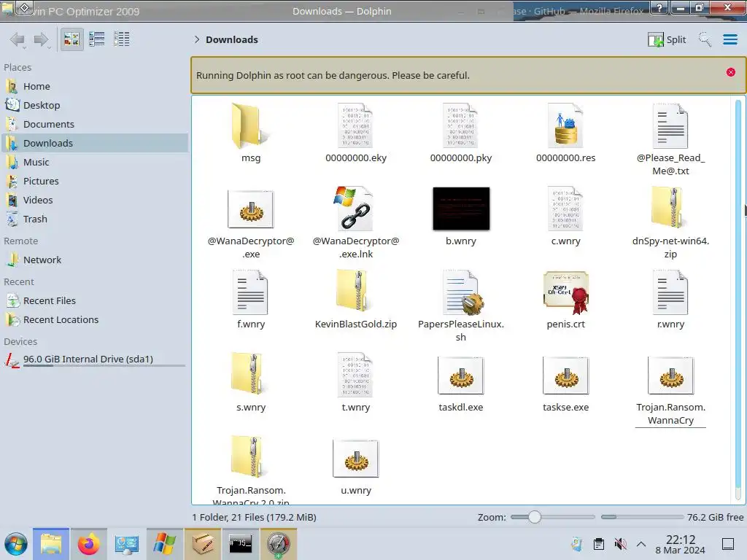Image resolution: width=747 pixels, height=560 pixels.
Task: Go back with the left arrow button
Action: pos(18,39)
